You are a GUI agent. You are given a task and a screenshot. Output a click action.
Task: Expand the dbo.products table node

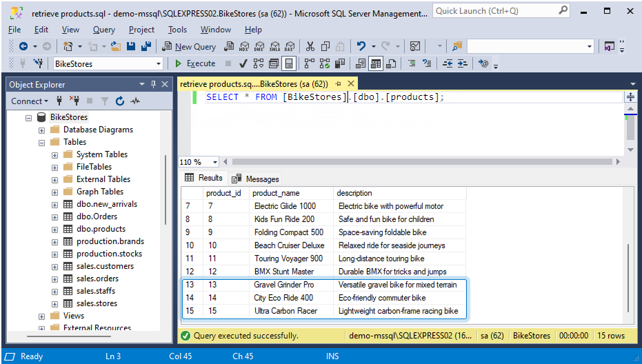click(55, 230)
